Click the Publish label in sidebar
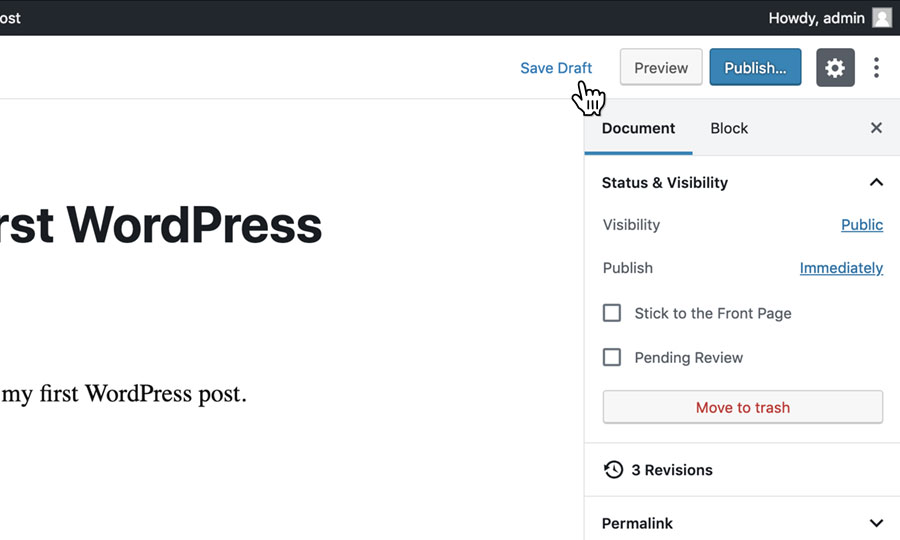 (x=627, y=268)
